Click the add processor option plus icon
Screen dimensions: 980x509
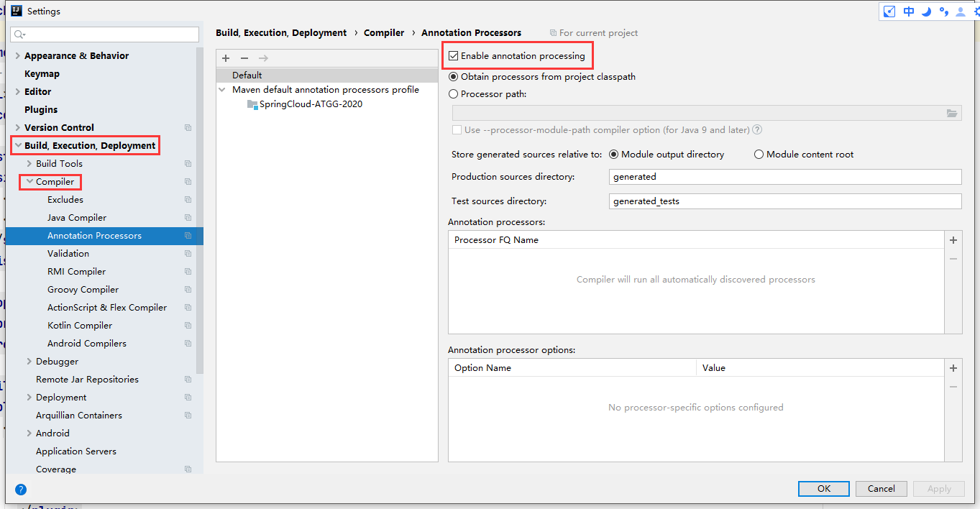coord(953,368)
